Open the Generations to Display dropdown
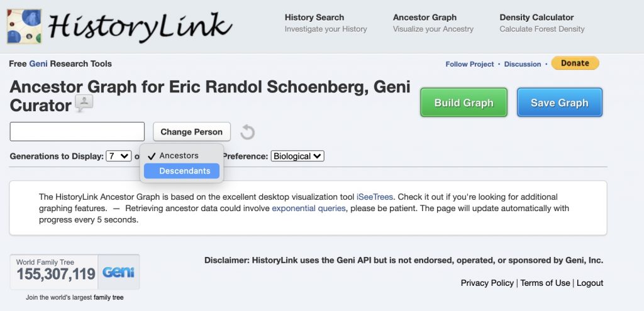644x311 pixels. point(119,156)
